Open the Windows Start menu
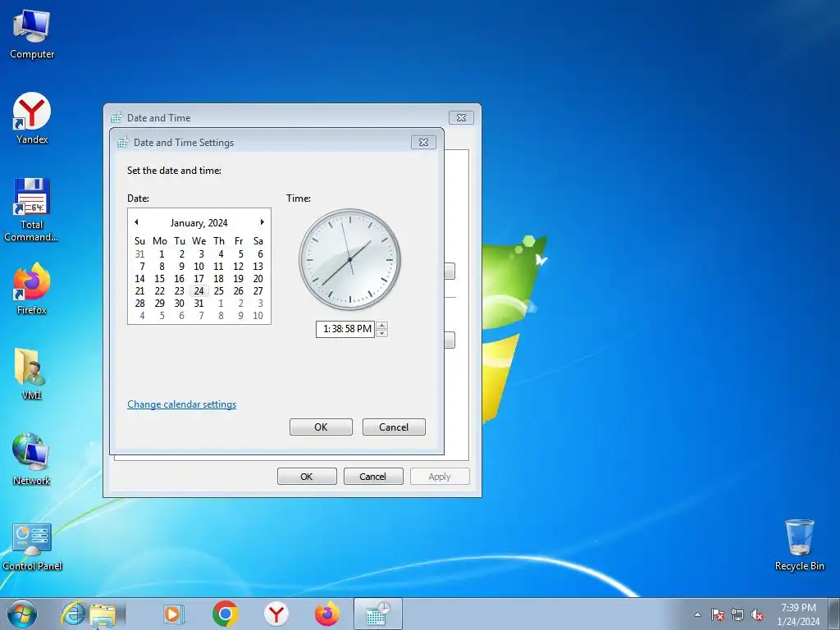This screenshot has height=630, width=840. 22,614
